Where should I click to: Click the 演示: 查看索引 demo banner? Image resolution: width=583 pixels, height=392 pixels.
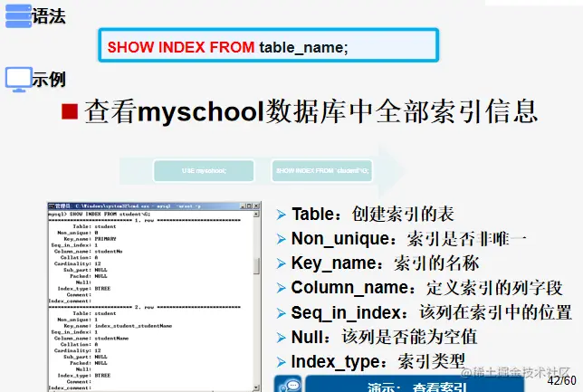415,384
